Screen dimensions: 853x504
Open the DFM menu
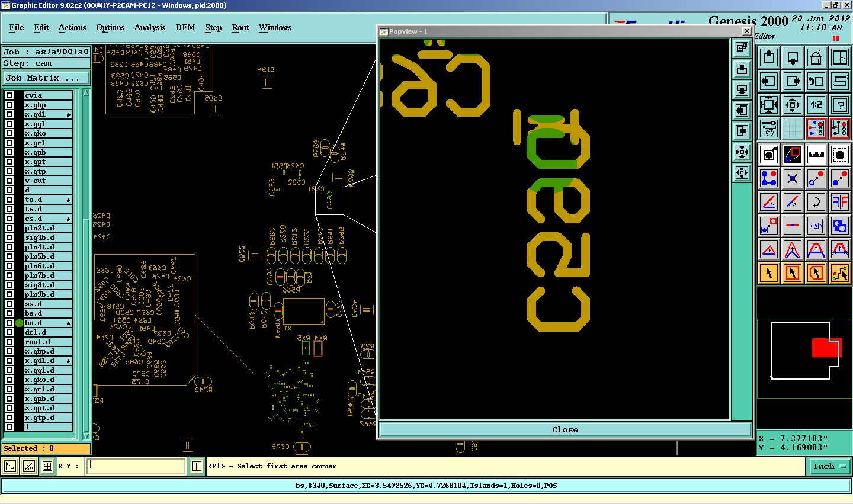(185, 27)
